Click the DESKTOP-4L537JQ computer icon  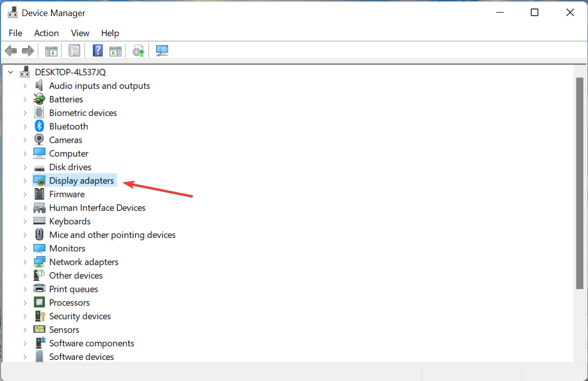click(x=25, y=72)
